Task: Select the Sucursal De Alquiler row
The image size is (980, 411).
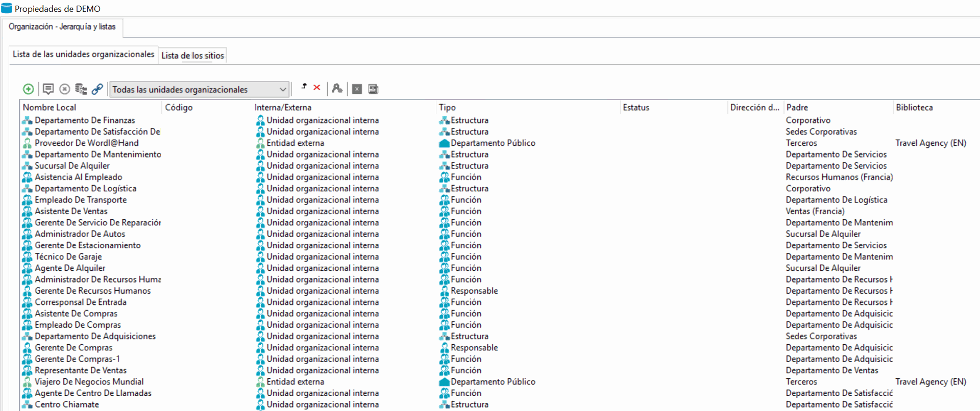Action: (x=500, y=166)
